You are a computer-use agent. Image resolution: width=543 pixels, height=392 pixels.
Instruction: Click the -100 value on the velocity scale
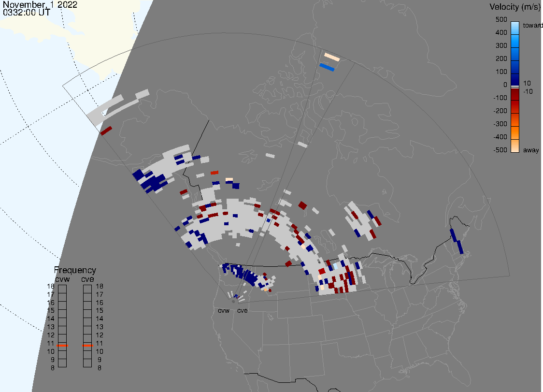pyautogui.click(x=500, y=98)
